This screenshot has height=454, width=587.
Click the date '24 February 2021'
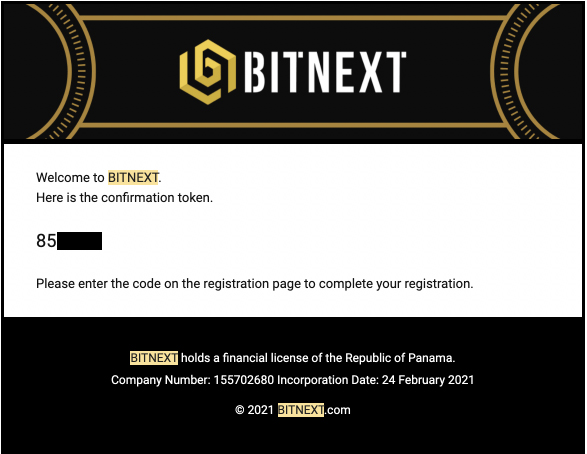[x=428, y=380]
